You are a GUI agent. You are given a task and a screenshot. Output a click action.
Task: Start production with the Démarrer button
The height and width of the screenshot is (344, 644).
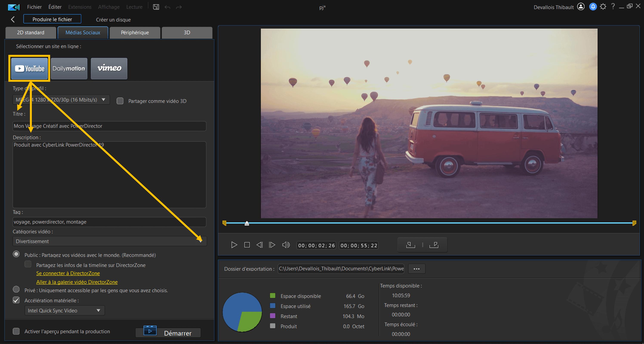168,333
